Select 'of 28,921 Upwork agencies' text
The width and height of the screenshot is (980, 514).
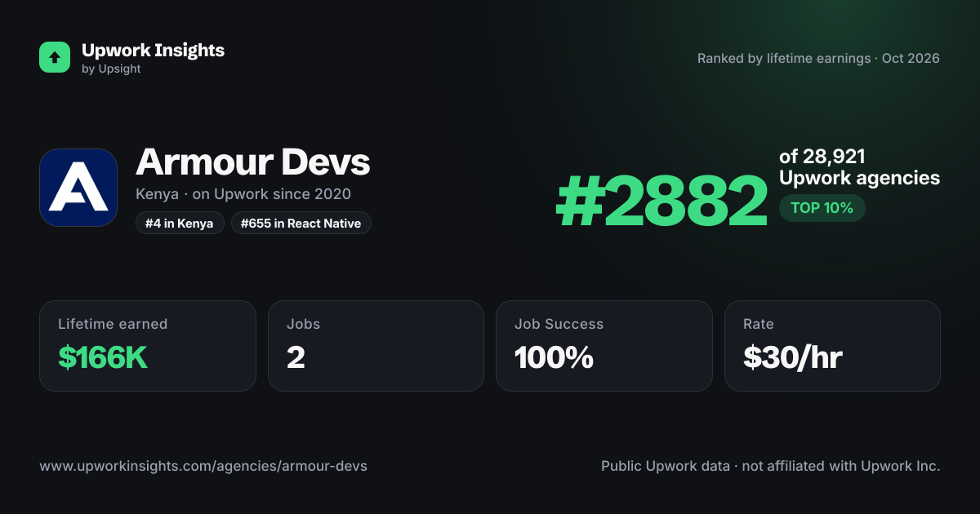(x=859, y=167)
